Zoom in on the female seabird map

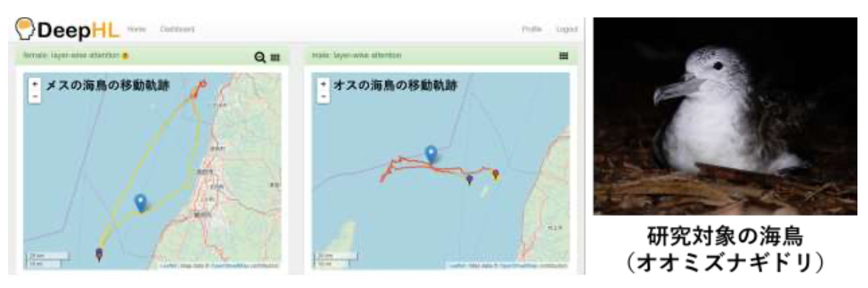[x=35, y=83]
